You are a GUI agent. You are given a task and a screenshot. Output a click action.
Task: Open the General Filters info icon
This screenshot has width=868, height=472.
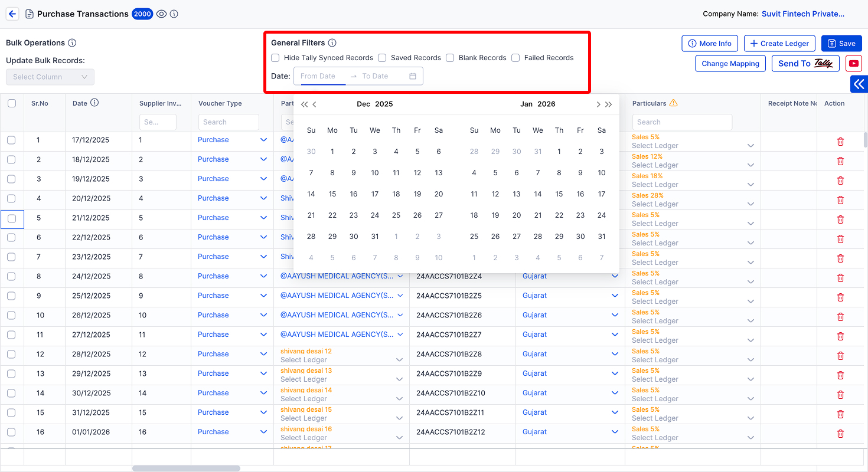point(332,42)
